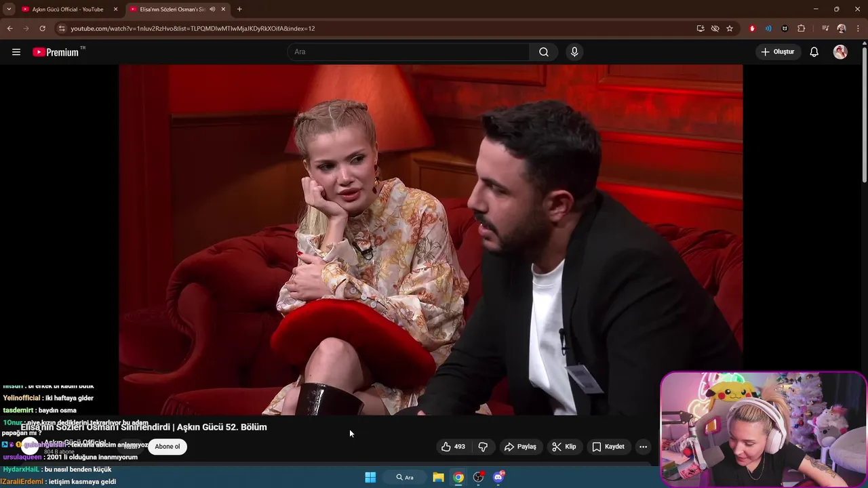Open Discord from taskbar
This screenshot has width=868, height=488.
click(498, 477)
